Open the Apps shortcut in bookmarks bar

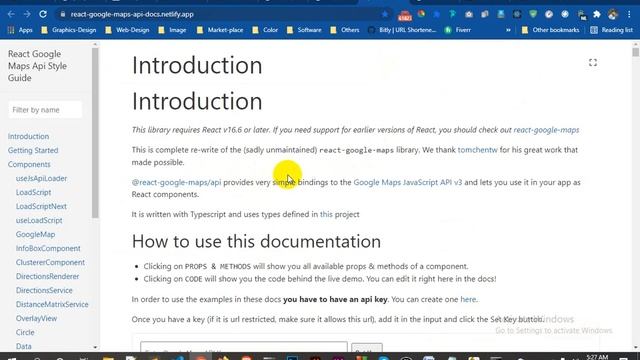20,30
